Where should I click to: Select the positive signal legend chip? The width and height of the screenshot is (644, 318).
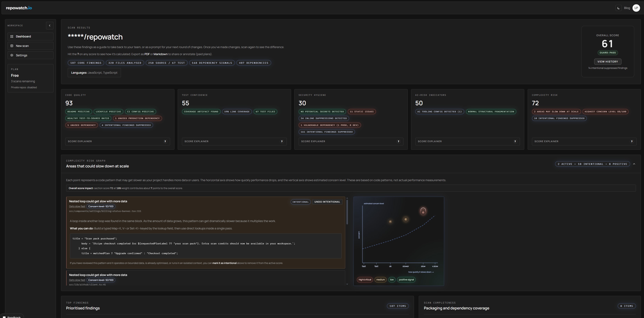(406, 280)
